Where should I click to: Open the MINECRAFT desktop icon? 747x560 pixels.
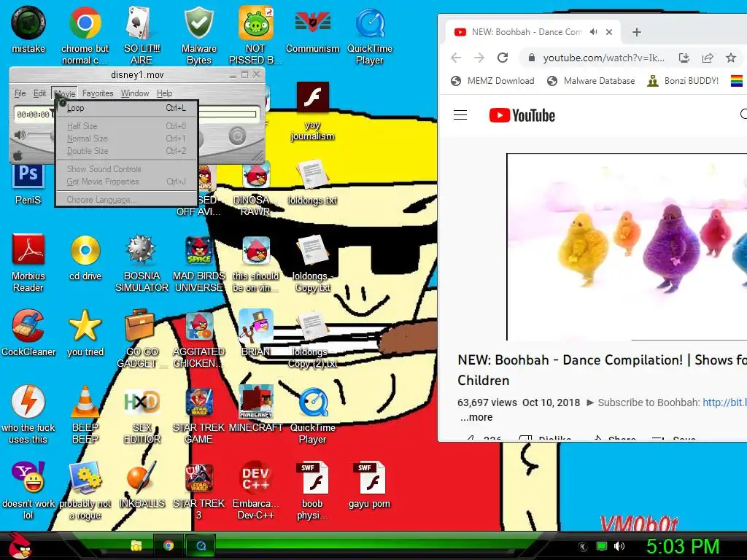pyautogui.click(x=256, y=402)
